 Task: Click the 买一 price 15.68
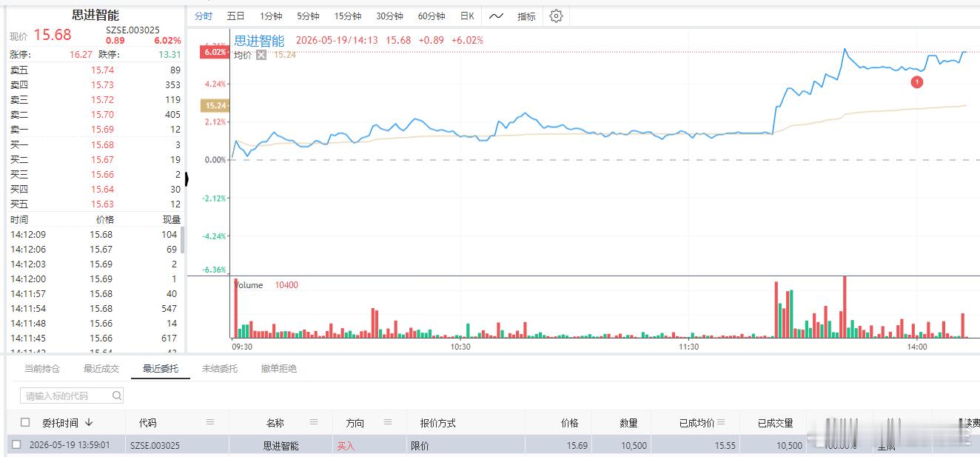pos(102,144)
